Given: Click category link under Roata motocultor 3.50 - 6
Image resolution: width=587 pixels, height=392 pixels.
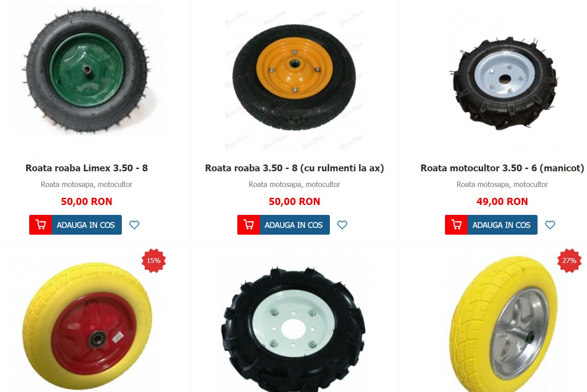Looking at the screenshot, I should tap(503, 184).
